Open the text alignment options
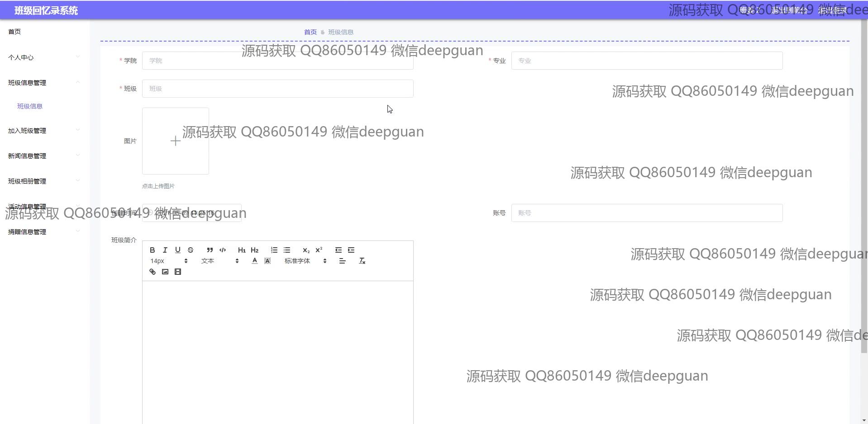 [x=343, y=261]
